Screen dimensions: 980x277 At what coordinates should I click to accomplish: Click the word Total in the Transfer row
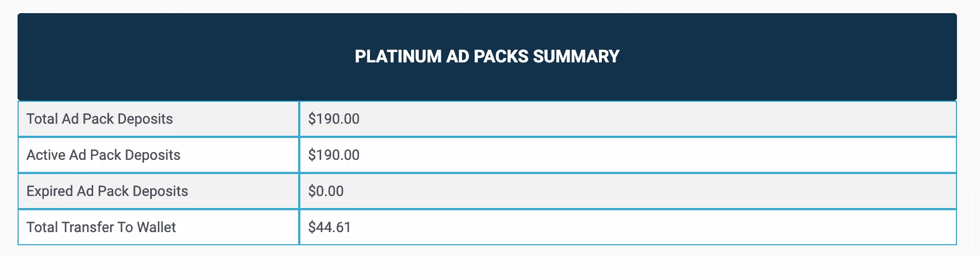42,227
